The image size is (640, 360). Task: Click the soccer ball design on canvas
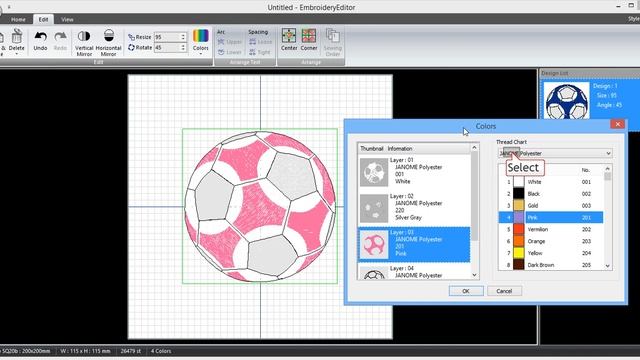[x=260, y=206]
